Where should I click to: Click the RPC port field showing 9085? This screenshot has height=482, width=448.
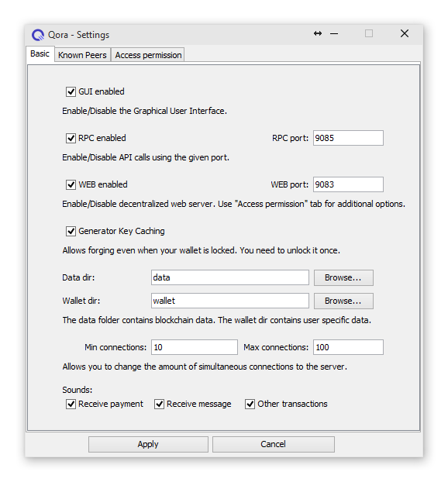(348, 138)
